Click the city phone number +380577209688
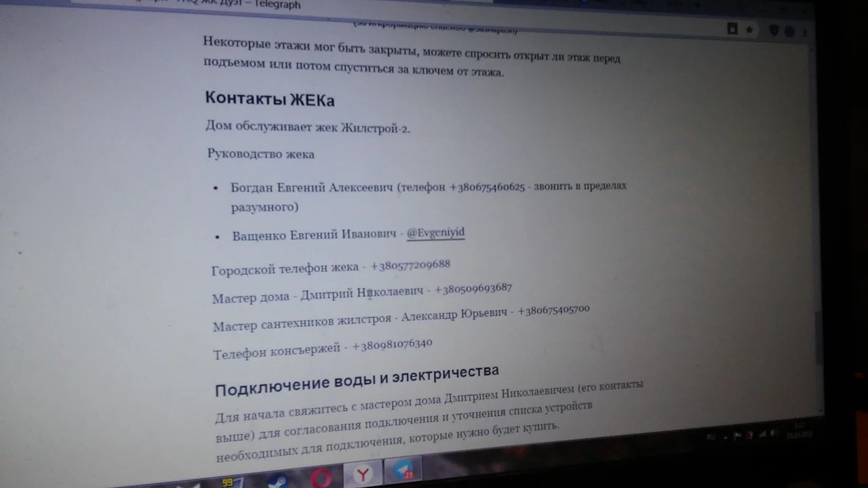 pyautogui.click(x=410, y=265)
